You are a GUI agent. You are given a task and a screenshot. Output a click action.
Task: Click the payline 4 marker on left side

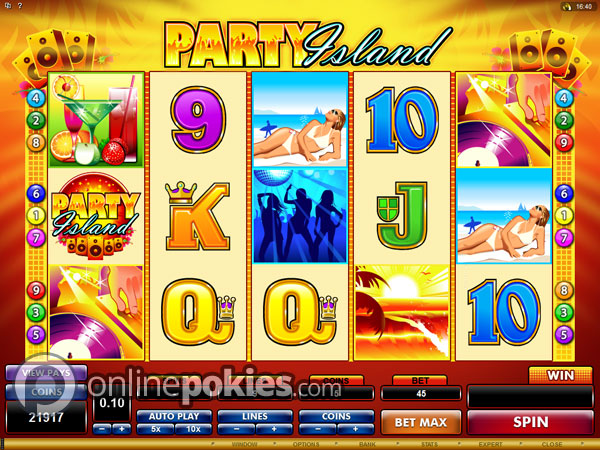coord(36,98)
